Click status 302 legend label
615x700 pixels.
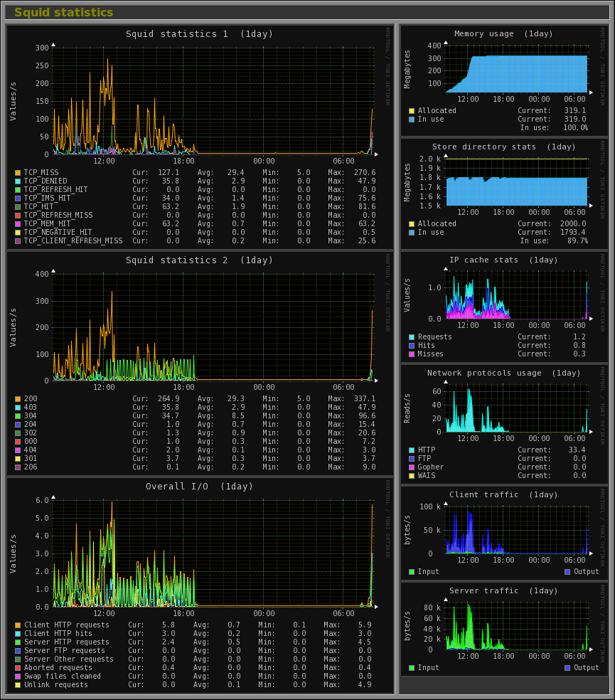click(31, 433)
